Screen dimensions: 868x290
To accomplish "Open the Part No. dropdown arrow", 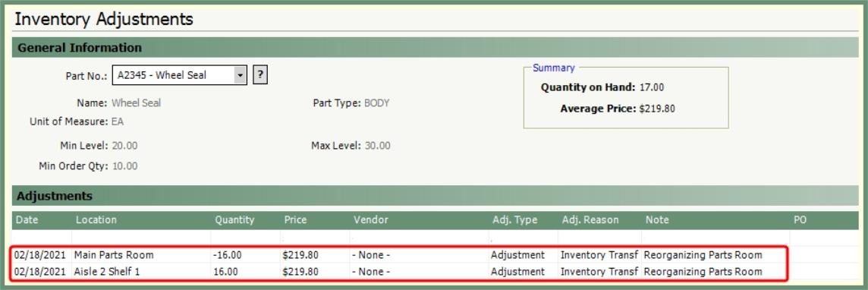I will click(241, 74).
